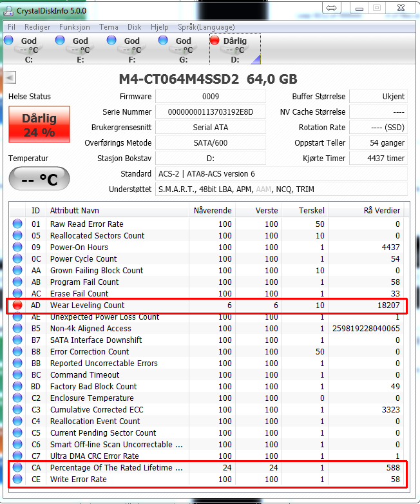
Task: Click the Nåverende column header
Action: [x=213, y=211]
